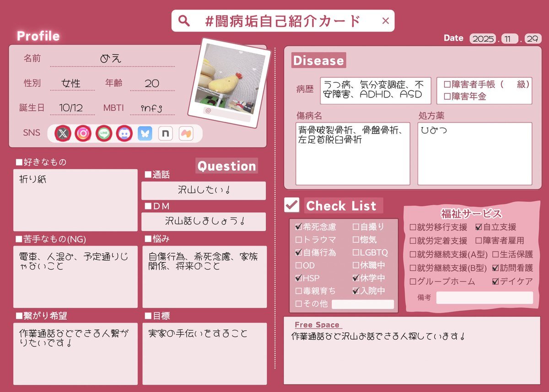Toggle the トラウマ checkbox
Viewport: 549px width, 392px height.
[299, 239]
